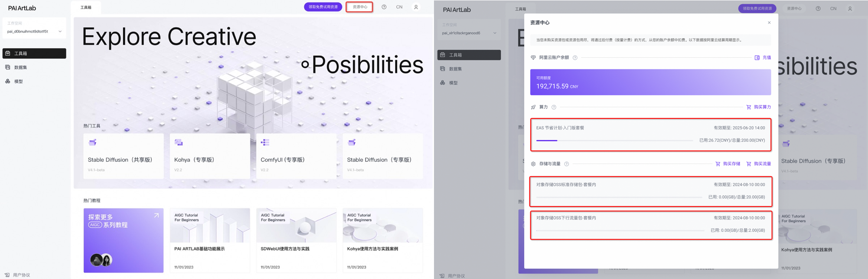Image resolution: width=868 pixels, height=279 pixels.
Task: Open PAI ARTLAB基础功能展示 tutorial thumbnail
Action: [x=210, y=225]
